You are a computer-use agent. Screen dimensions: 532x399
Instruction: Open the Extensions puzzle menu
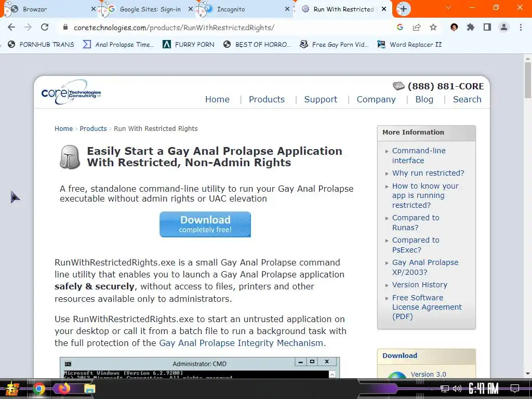[471, 27]
